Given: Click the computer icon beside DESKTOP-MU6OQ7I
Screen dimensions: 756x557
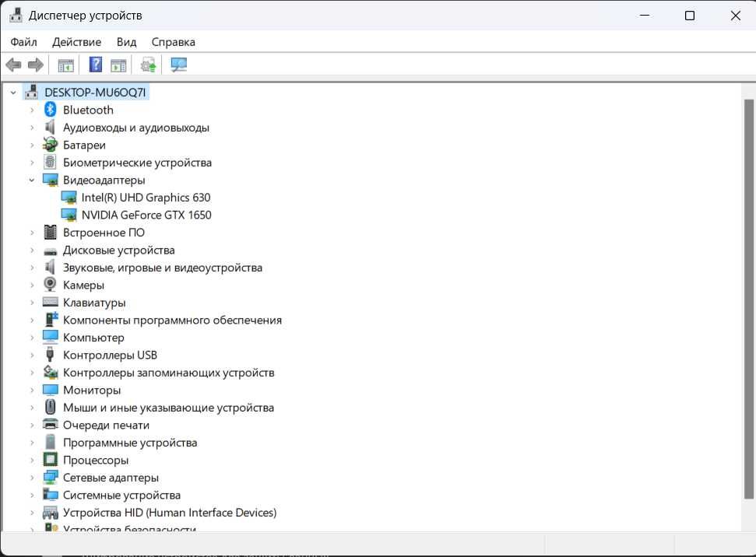Looking at the screenshot, I should coord(32,92).
